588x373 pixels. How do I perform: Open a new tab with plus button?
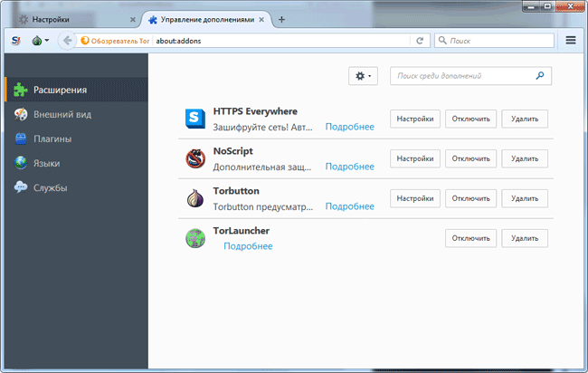point(281,20)
